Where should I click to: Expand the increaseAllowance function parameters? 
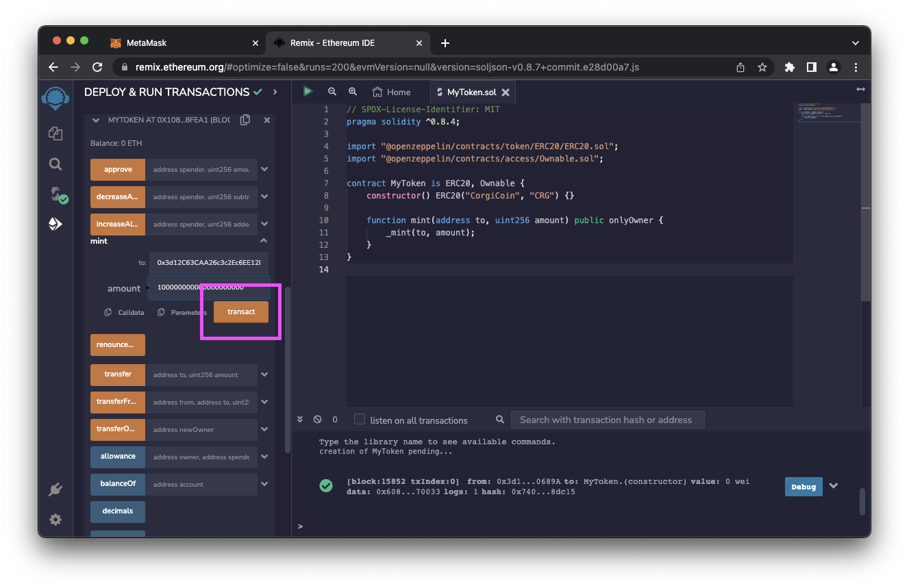(264, 224)
